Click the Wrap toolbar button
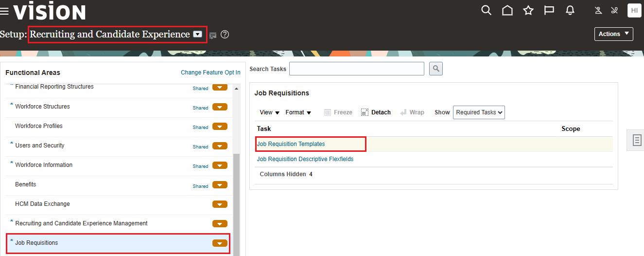644x256 pixels. 412,112
